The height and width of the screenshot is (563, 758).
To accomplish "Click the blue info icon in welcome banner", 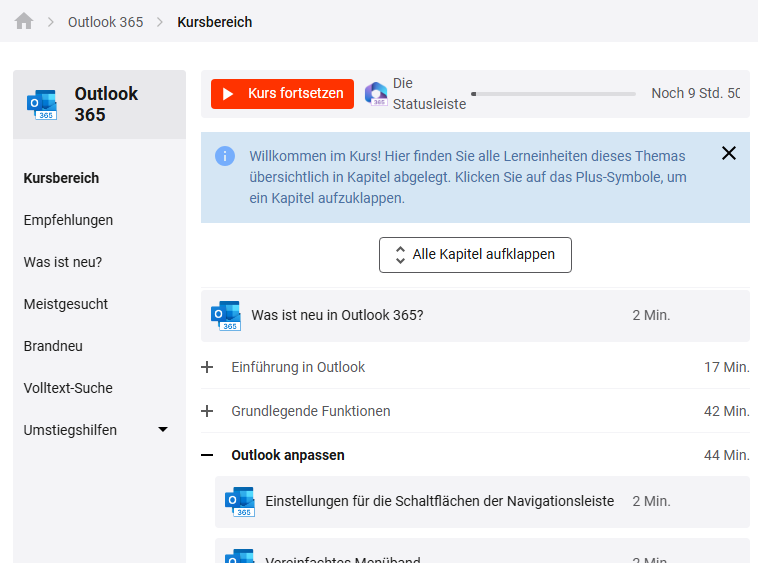I will pos(225,156).
